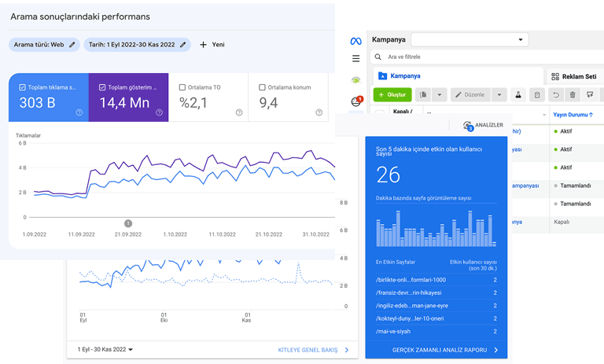The height and width of the screenshot is (364, 604).
Task: Click the undo arrow icon
Action: [x=555, y=95]
